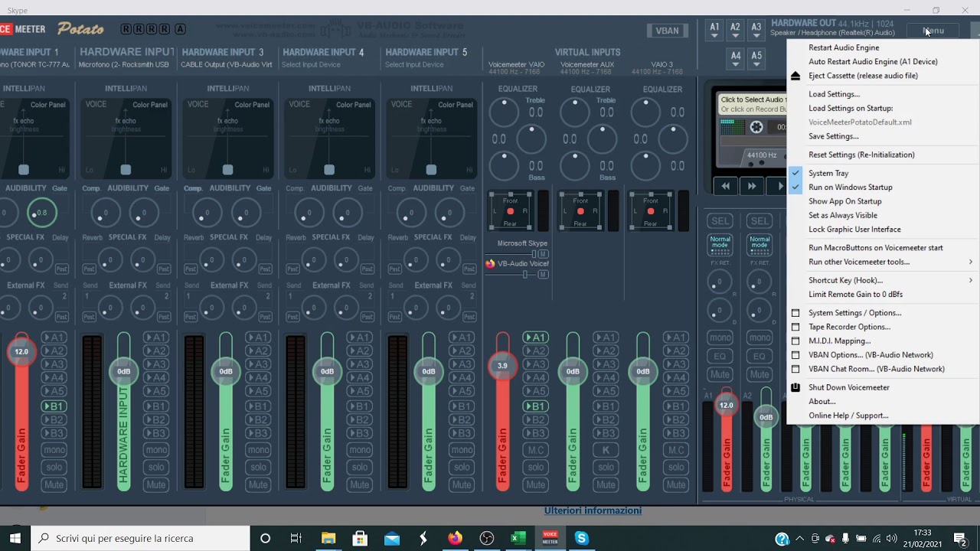Open the cassette recorder gear settings

point(756,127)
